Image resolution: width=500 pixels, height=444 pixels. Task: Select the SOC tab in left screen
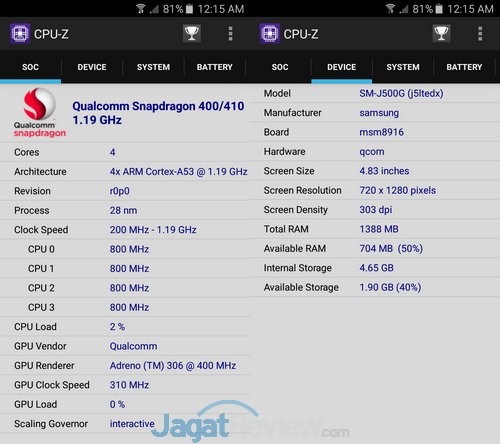pos(30,67)
